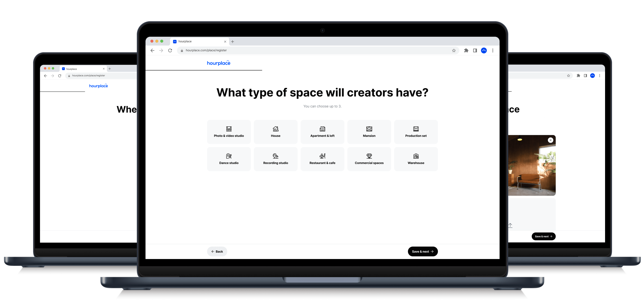Click the Production set icon
Image resolution: width=644 pixels, height=302 pixels.
[x=416, y=129]
